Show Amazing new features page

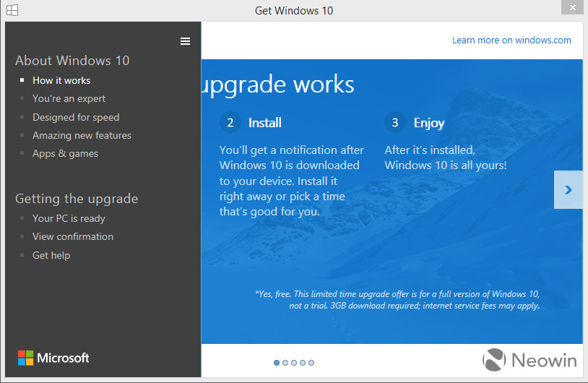click(x=82, y=135)
